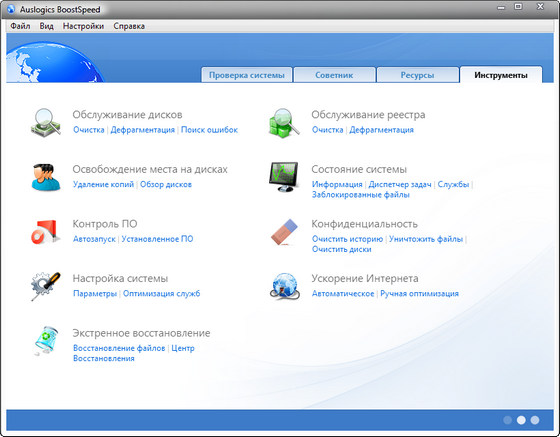
Task: Click Уничтожить файлы link
Action: click(426, 239)
